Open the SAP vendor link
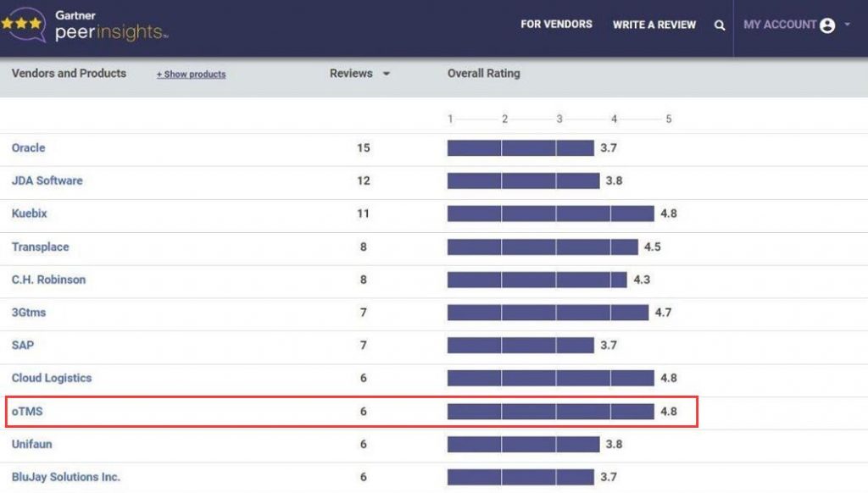 (x=22, y=346)
